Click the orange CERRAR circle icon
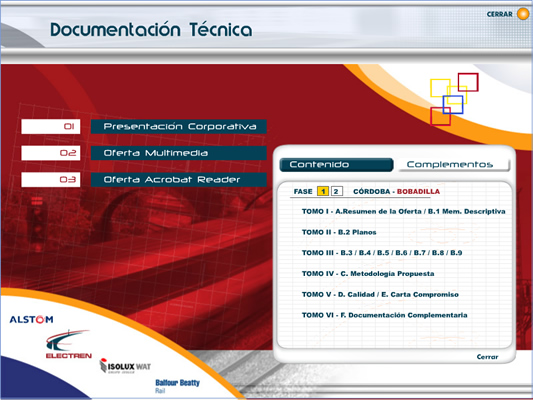 [x=523, y=14]
